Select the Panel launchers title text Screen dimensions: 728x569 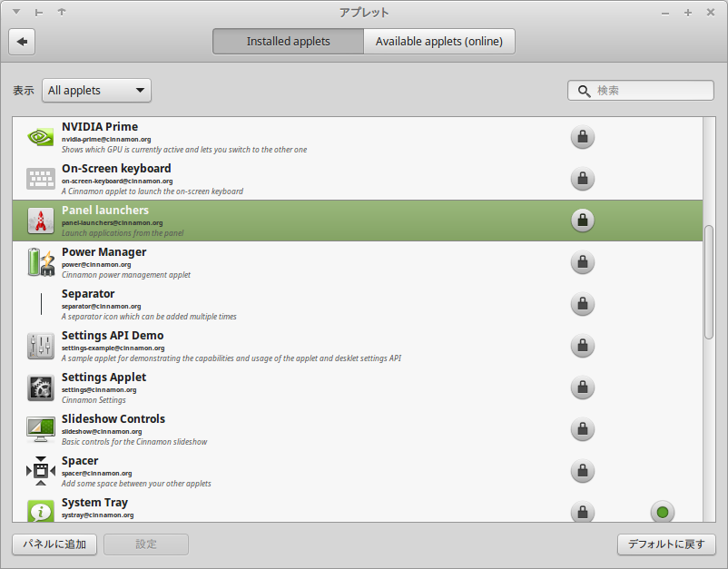pyautogui.click(x=105, y=211)
